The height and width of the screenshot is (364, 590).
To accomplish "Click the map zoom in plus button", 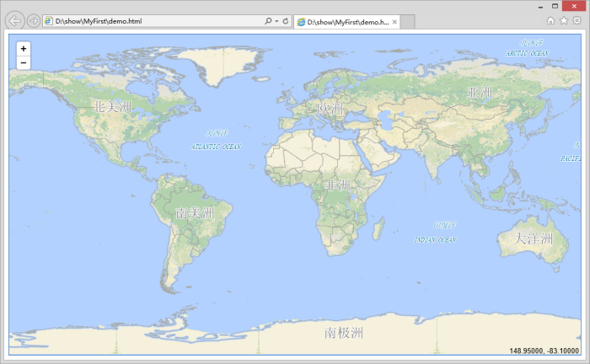I will point(23,49).
